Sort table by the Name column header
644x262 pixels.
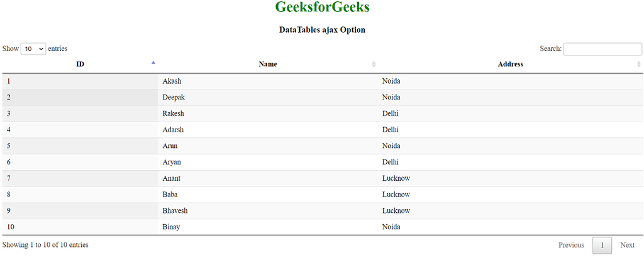(267, 64)
